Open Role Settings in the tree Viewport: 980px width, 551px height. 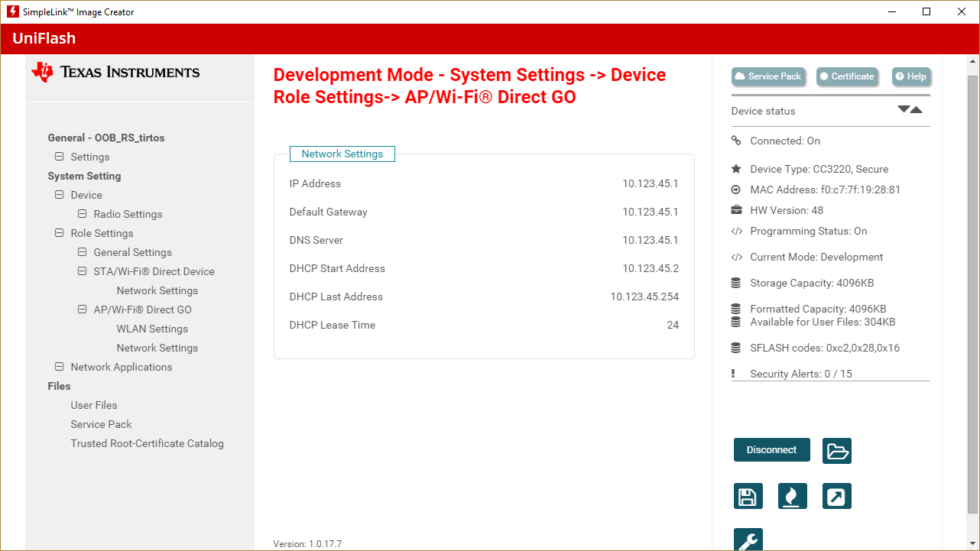[x=102, y=233]
